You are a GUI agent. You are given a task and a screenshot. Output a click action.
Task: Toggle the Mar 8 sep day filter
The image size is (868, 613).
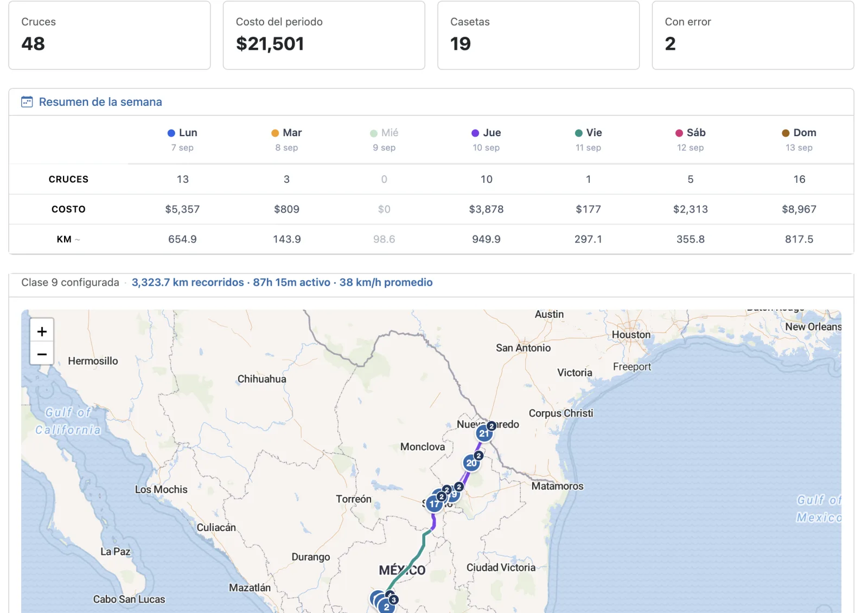click(x=286, y=139)
